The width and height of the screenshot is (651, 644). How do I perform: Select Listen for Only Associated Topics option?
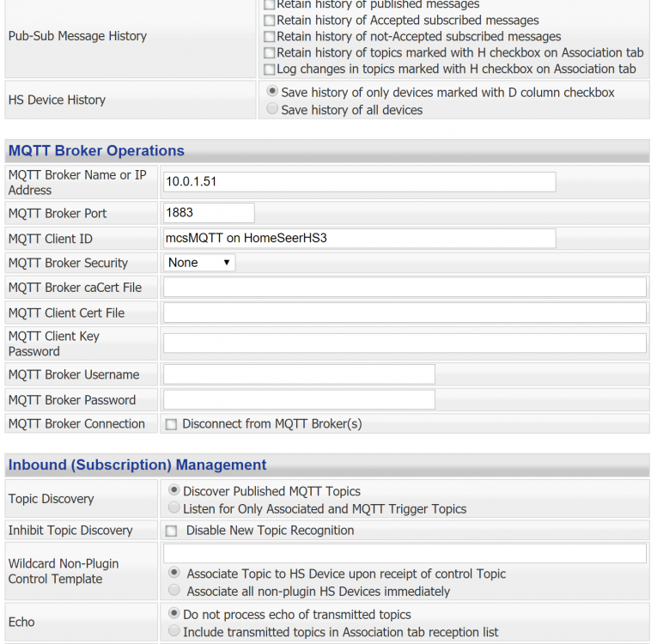(174, 508)
